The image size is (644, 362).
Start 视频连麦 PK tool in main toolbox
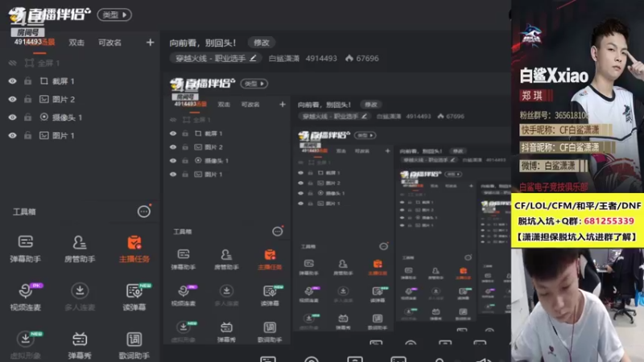tap(26, 297)
